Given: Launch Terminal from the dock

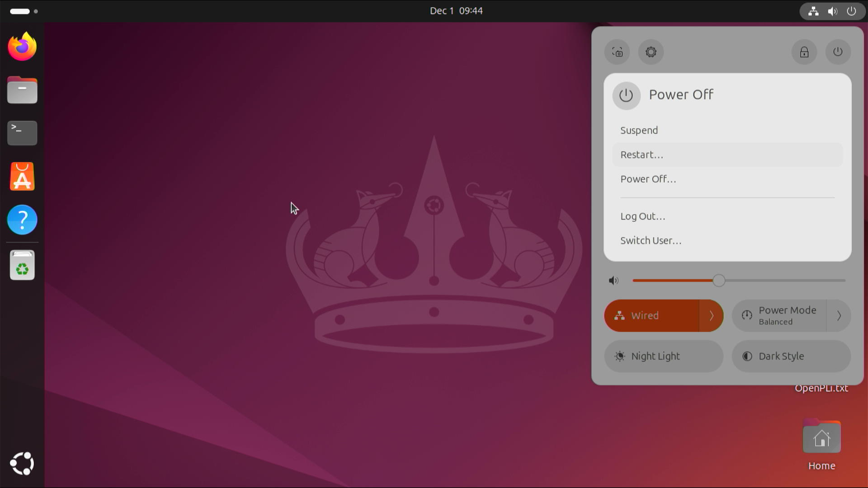Looking at the screenshot, I should (22, 133).
